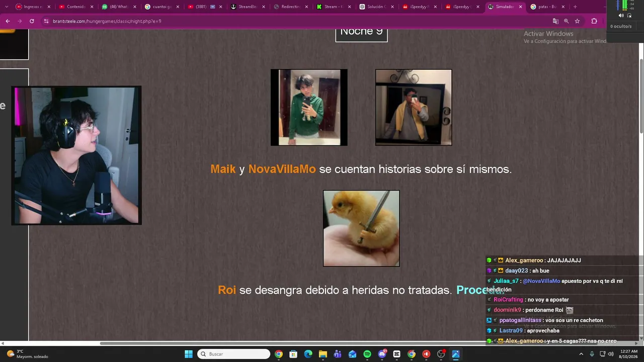Click Maik's photo in green hoodie
This screenshot has width=644, height=362.
point(309,108)
